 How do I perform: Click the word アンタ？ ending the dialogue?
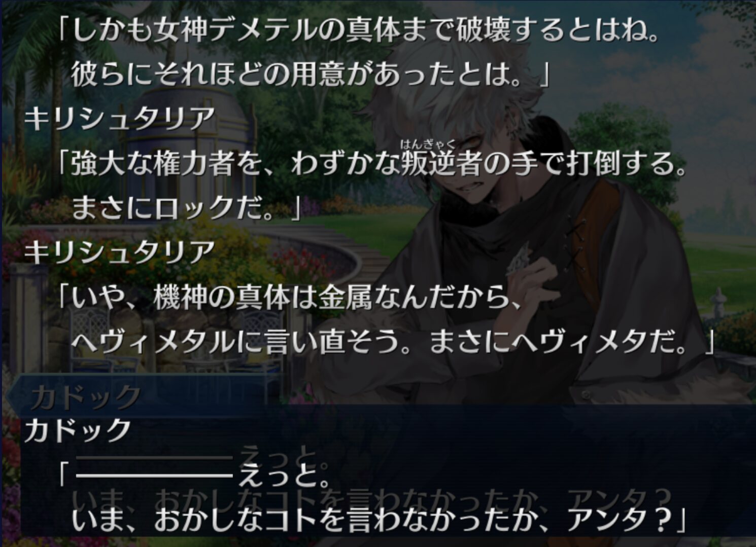click(x=620, y=519)
